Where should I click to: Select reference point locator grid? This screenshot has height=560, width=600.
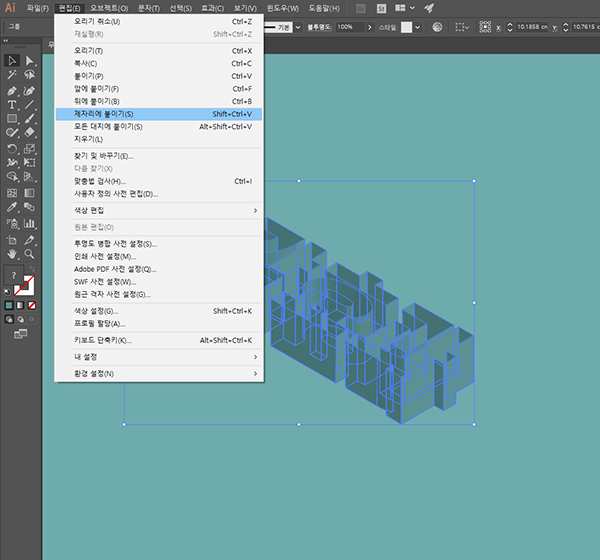[x=485, y=27]
